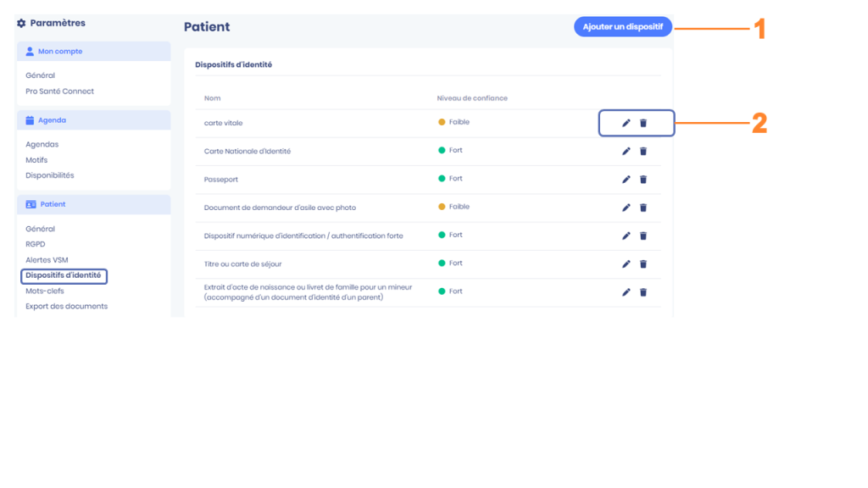Delete the Passeport entry

[643, 180]
